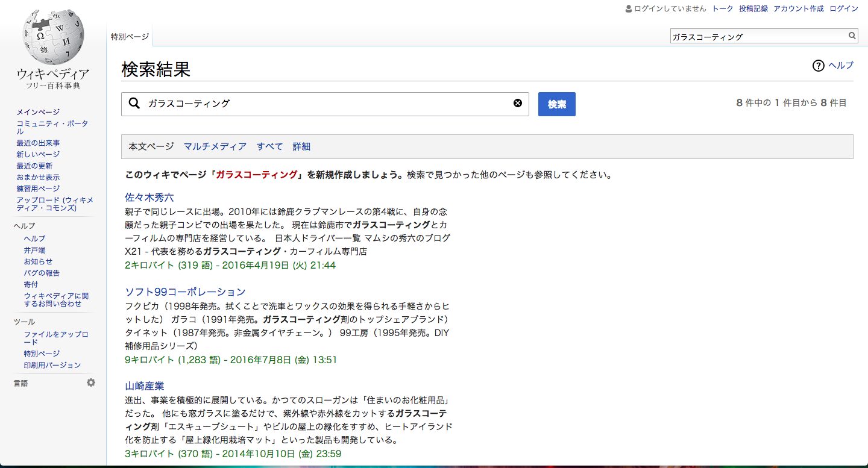Viewport: 868px width, 468px height.
Task: Select the 特別ページ tab
Action: (130, 36)
